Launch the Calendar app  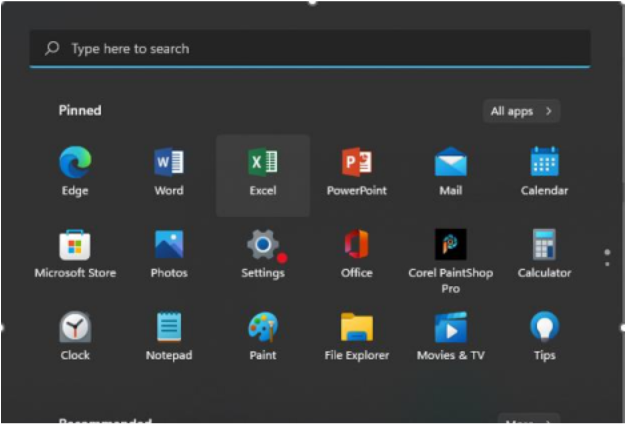(544, 161)
